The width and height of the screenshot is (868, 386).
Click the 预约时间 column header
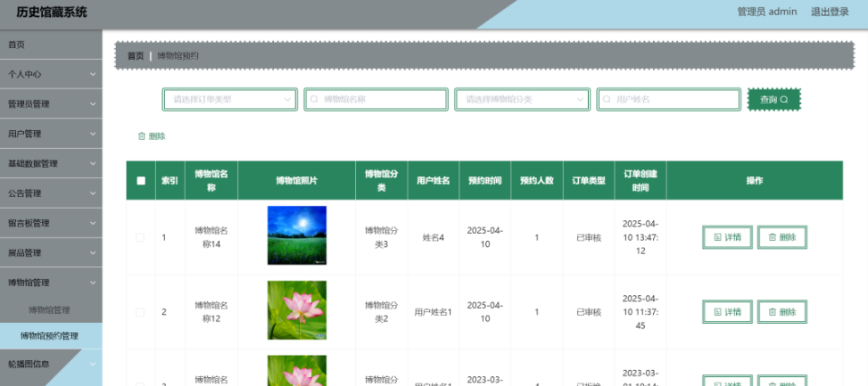point(485,181)
